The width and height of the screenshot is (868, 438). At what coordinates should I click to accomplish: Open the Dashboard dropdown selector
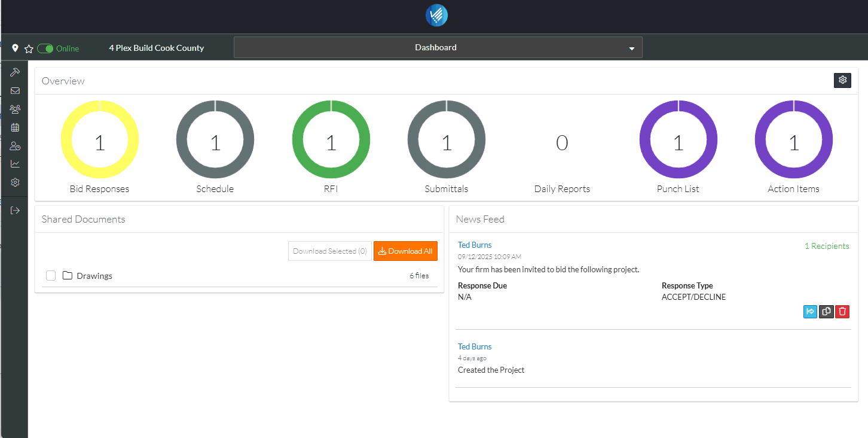pos(438,48)
